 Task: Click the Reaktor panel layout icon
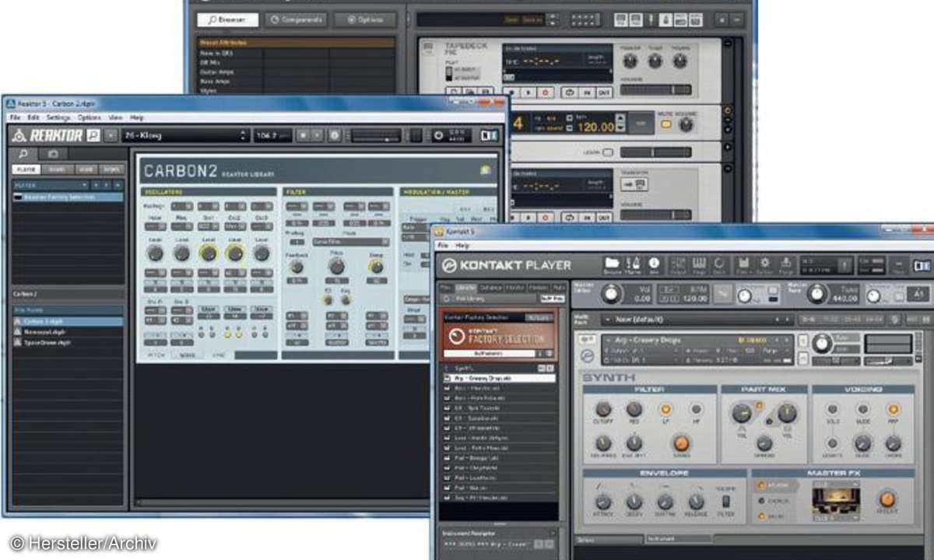(x=489, y=135)
